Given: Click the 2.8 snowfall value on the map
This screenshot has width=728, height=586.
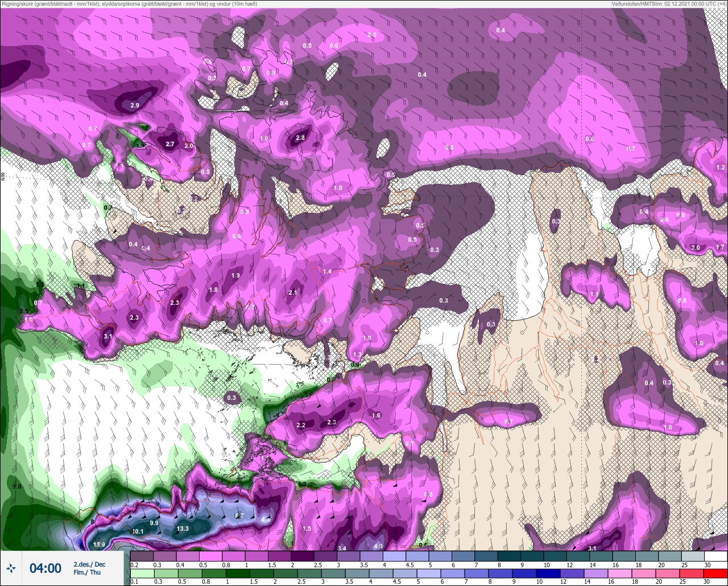Looking at the screenshot, I should click(x=300, y=137).
